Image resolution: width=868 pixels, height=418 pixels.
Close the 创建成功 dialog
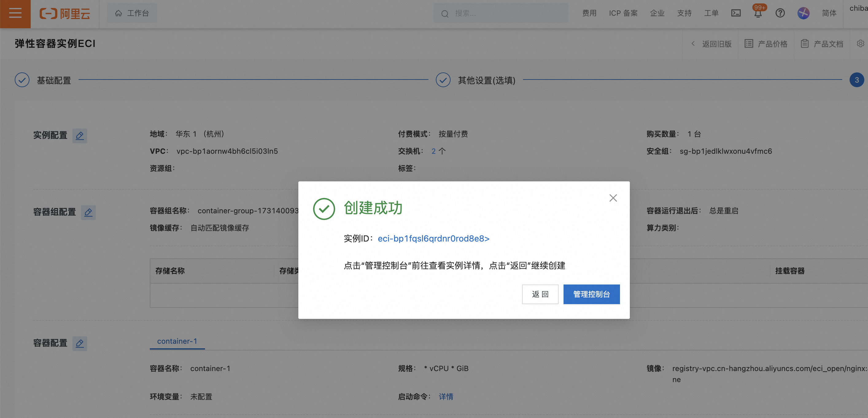point(613,198)
